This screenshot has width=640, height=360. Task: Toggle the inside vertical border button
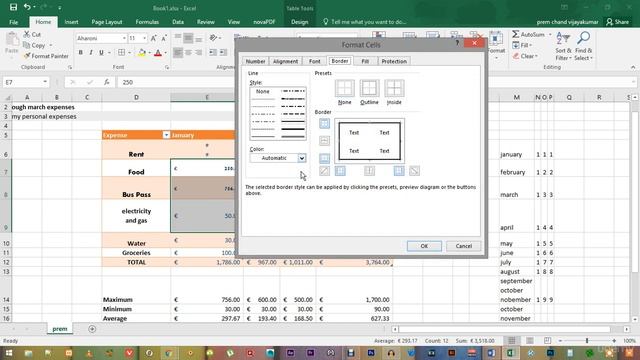[x=369, y=171]
